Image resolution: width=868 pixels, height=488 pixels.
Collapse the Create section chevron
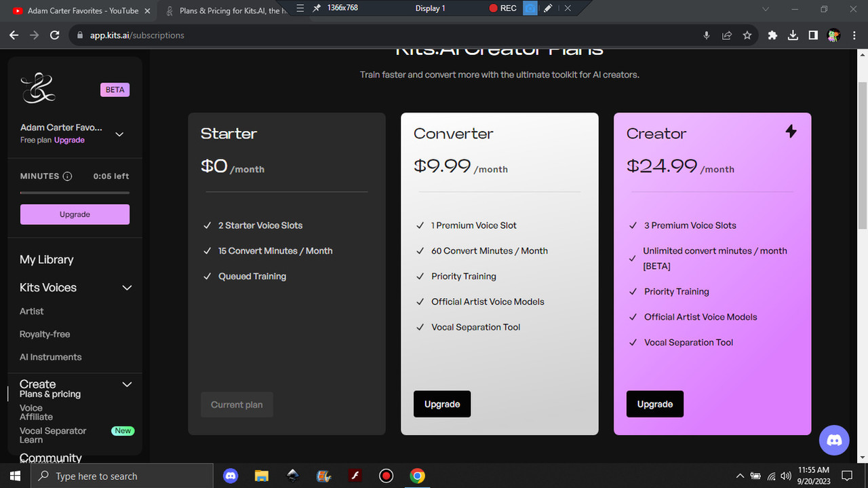click(126, 384)
